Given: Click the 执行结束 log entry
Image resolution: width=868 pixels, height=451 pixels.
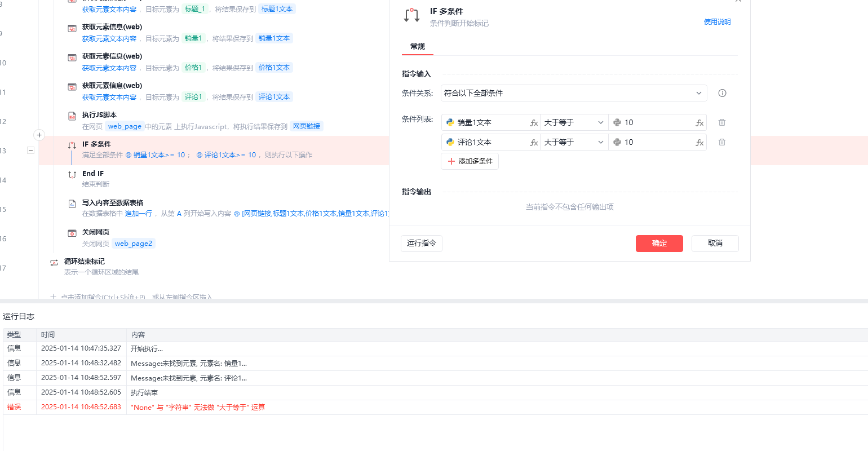Looking at the screenshot, I should (x=144, y=393).
